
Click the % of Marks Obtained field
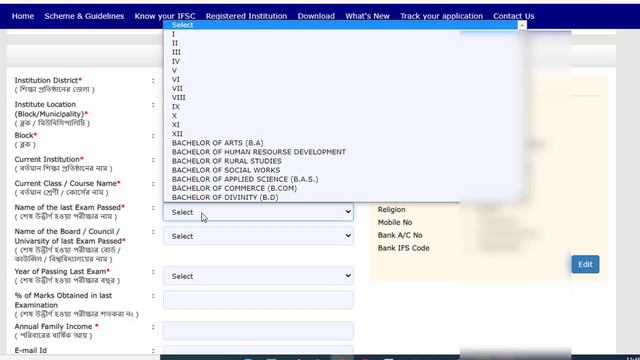pos(258,300)
